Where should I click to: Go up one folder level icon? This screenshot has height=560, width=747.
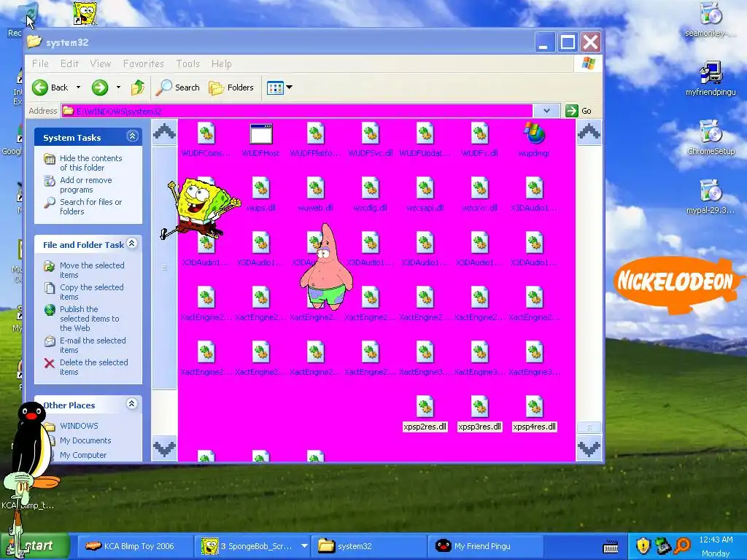[138, 87]
